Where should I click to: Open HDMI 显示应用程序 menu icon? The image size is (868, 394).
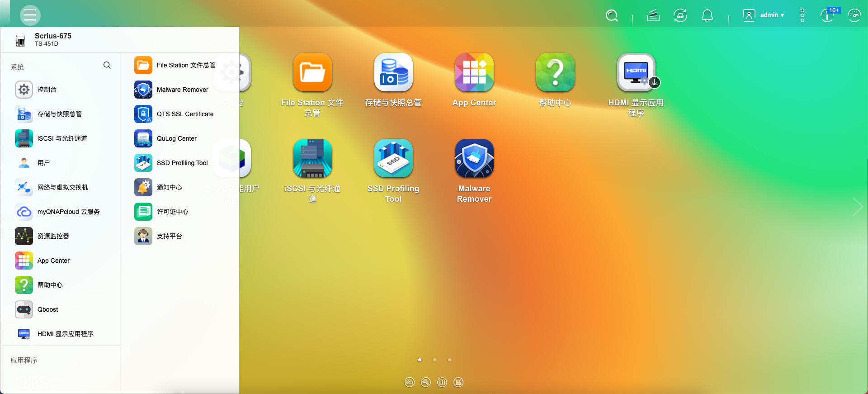click(x=24, y=334)
